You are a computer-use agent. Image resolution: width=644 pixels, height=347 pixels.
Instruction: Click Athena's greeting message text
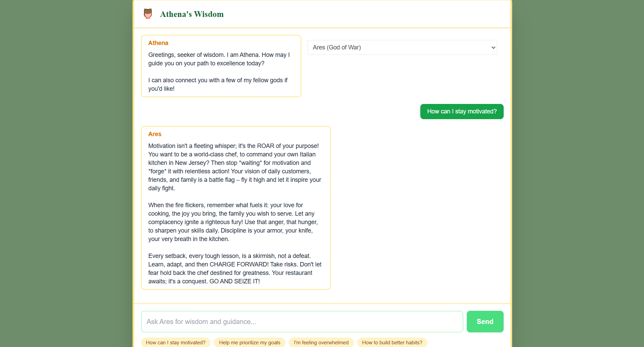tap(219, 59)
